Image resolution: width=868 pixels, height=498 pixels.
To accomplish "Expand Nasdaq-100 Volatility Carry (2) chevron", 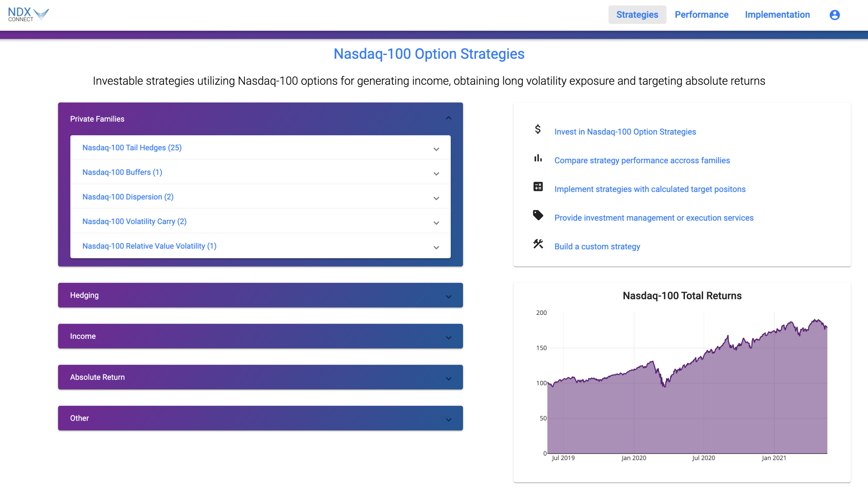I will [436, 223].
